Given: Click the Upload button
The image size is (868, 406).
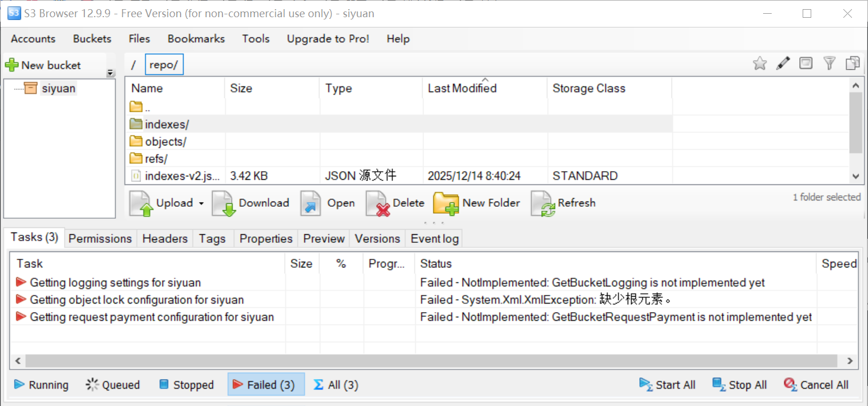Looking at the screenshot, I should 162,203.
